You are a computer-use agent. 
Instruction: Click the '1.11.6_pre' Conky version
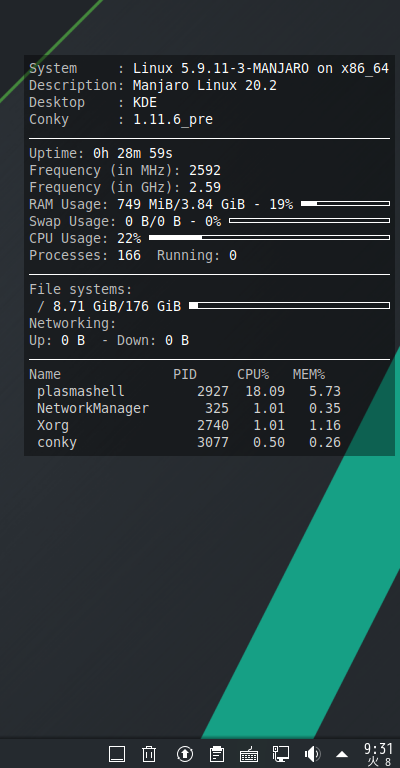(173, 120)
